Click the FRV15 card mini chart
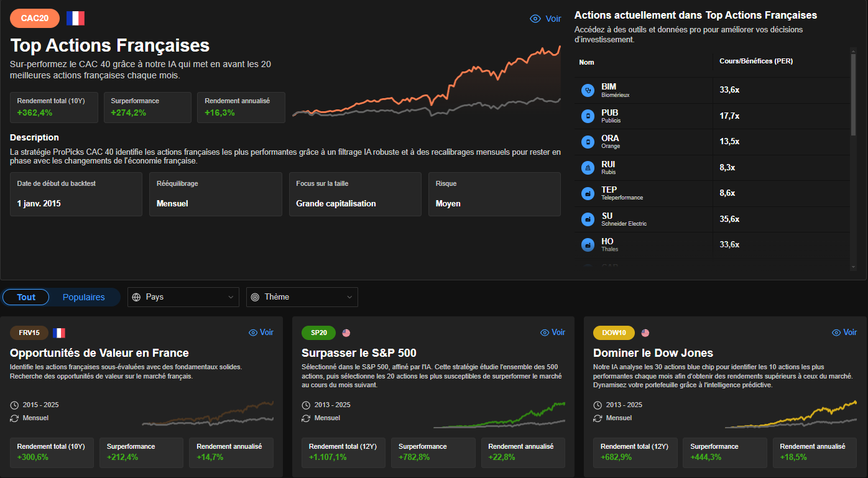868x478 pixels. (208, 414)
